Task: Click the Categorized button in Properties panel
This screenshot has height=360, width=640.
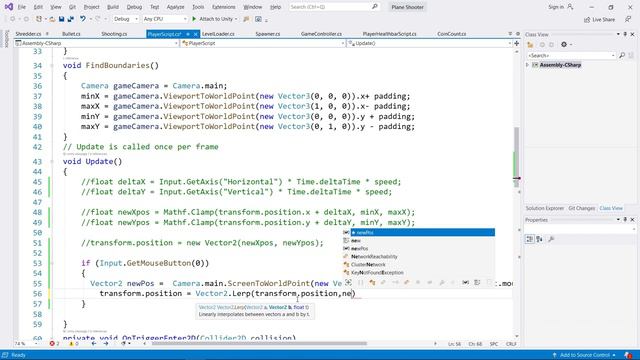Action: click(529, 239)
